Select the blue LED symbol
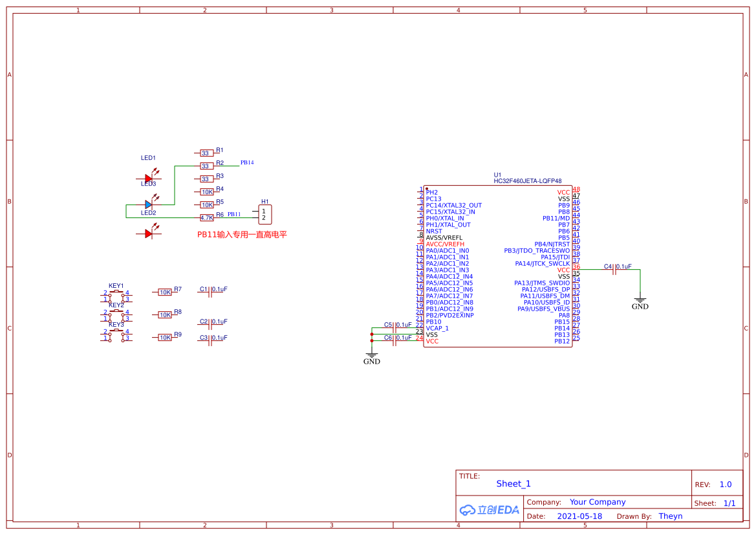 [149, 204]
